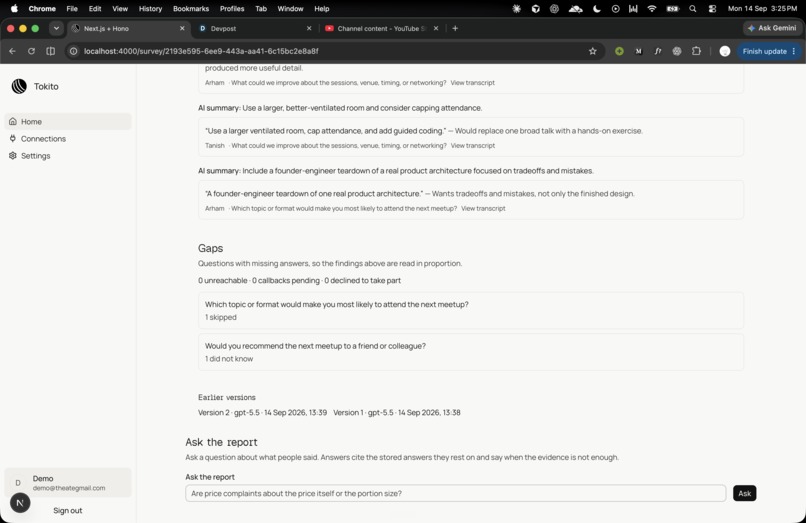The image size is (806, 523).
Task: Click the fx script extension icon
Action: pos(658,51)
